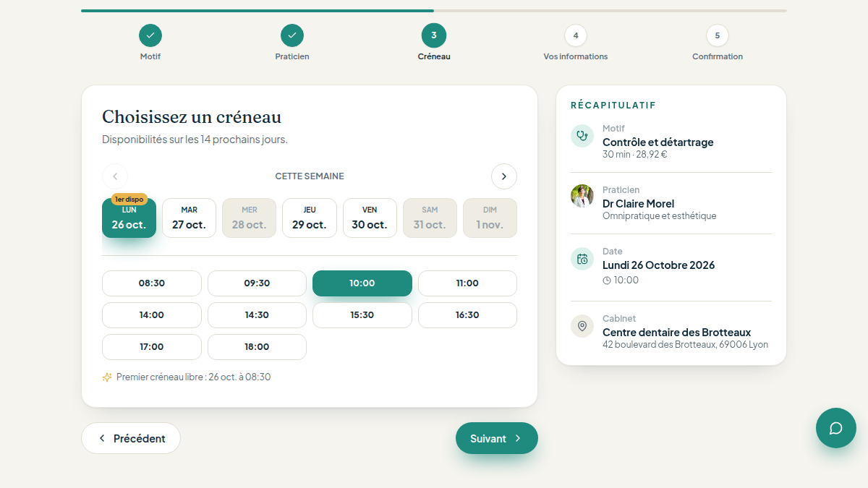Click 'Dr Claire Morel' name in summary
The height and width of the screenshot is (488, 868).
[638, 204]
